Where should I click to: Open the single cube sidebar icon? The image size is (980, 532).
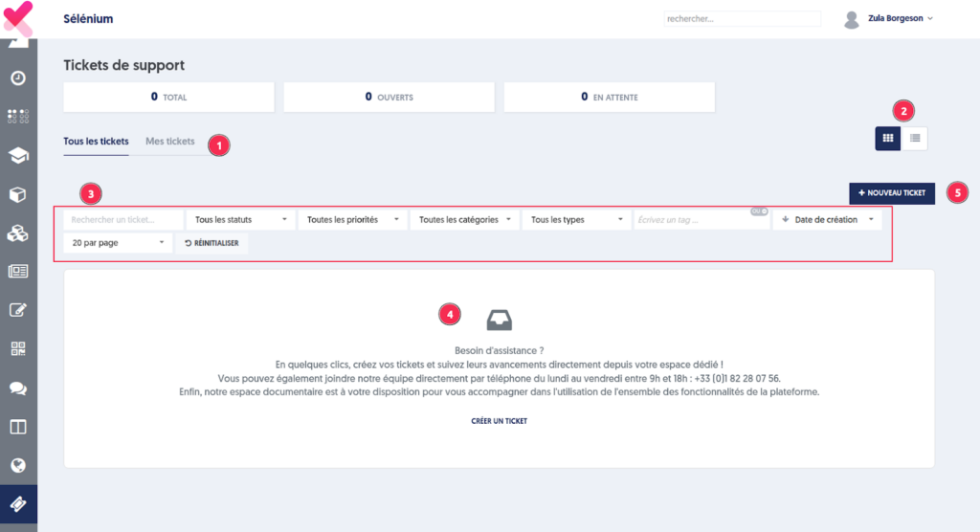point(18,194)
